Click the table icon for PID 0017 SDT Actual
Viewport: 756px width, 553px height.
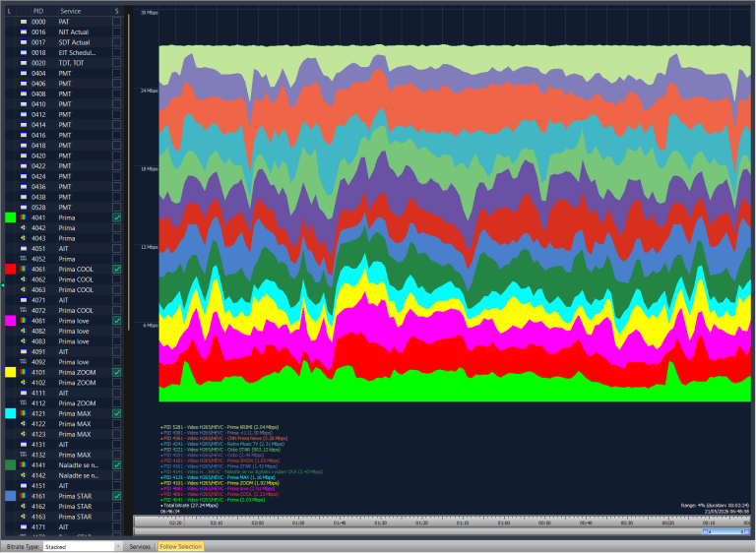pyautogui.click(x=24, y=42)
